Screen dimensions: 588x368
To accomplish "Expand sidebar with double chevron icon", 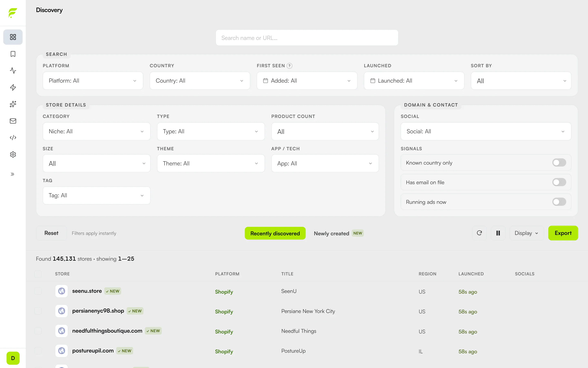I will click(x=12, y=174).
